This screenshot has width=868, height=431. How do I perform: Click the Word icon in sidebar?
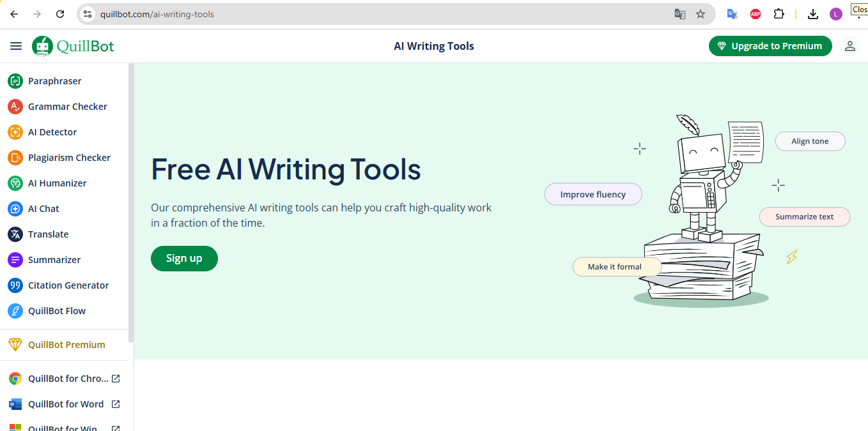coord(15,404)
